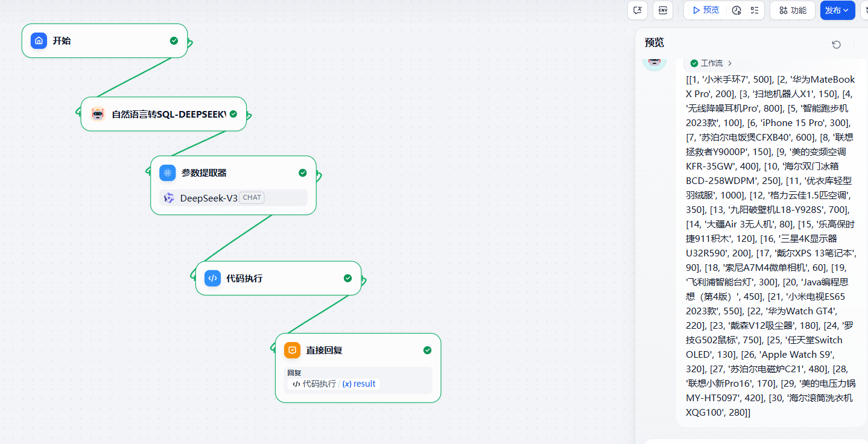
Task: Click green status check on 代码执行 node
Action: pos(347,278)
